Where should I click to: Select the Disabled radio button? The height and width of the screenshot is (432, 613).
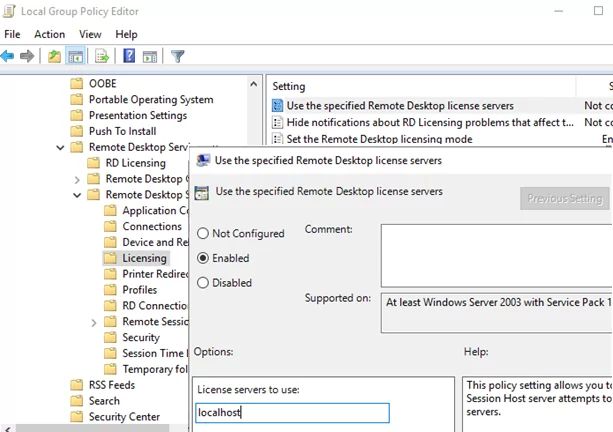[x=203, y=283]
